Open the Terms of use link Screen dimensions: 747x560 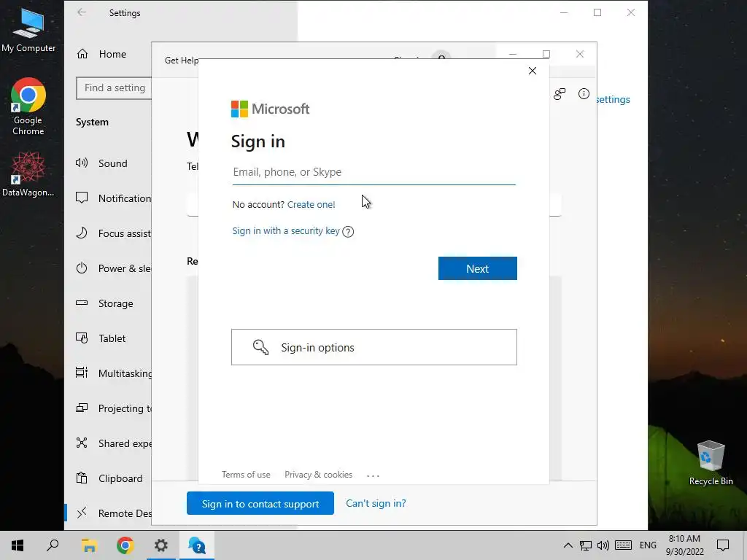[246, 474]
